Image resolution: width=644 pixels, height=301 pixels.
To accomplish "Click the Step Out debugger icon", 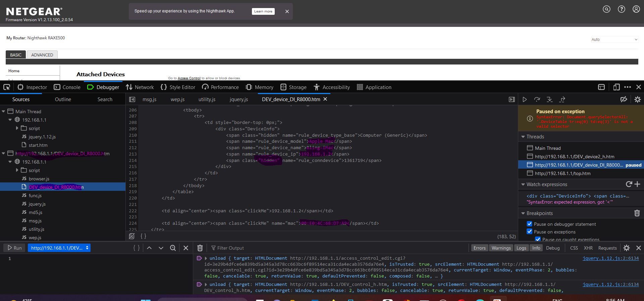I will pos(562,99).
